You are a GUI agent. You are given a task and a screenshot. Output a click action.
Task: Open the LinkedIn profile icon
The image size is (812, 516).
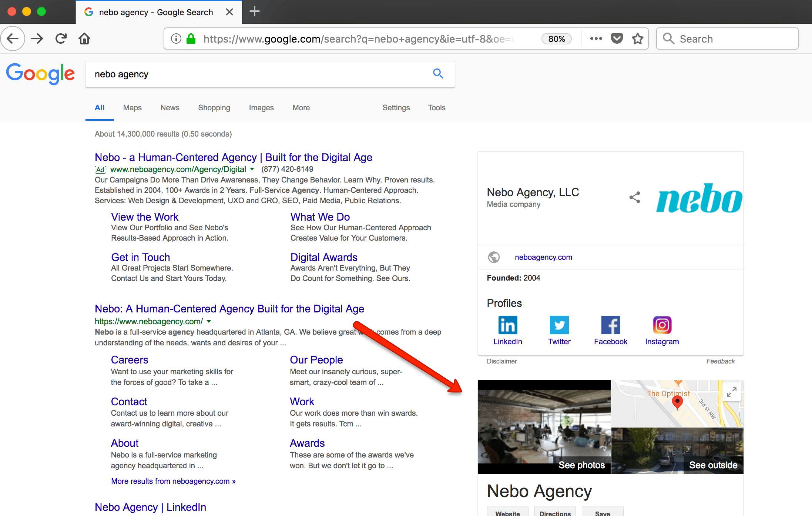pyautogui.click(x=507, y=325)
